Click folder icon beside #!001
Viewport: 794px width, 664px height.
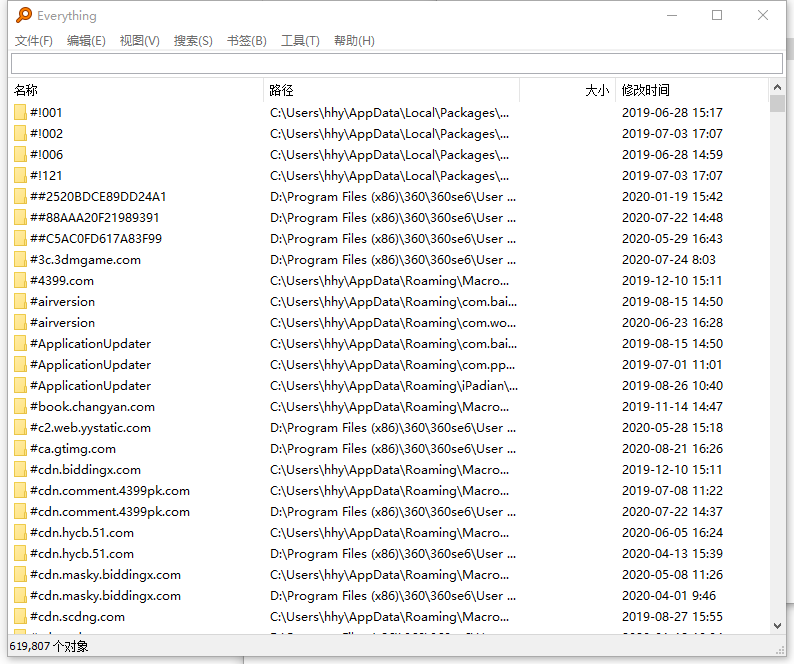tap(20, 112)
